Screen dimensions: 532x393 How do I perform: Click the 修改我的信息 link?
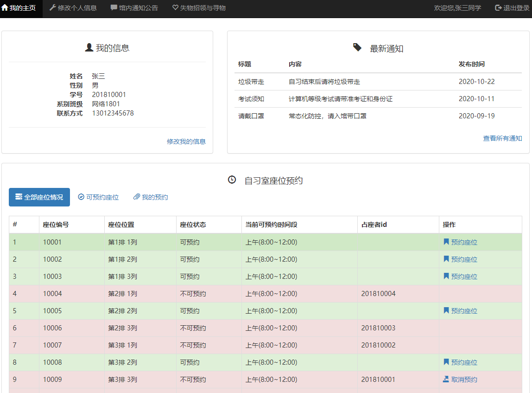point(186,142)
